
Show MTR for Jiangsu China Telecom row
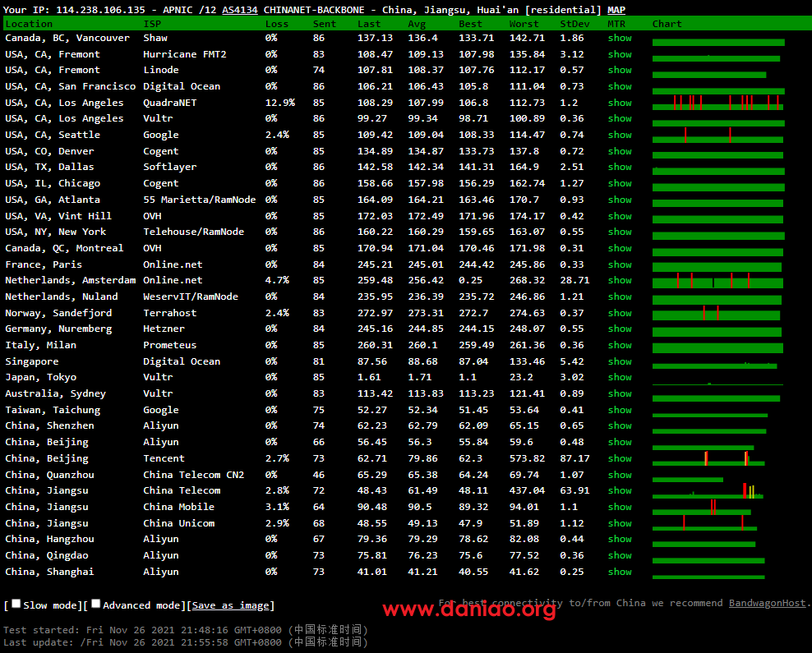tap(620, 490)
